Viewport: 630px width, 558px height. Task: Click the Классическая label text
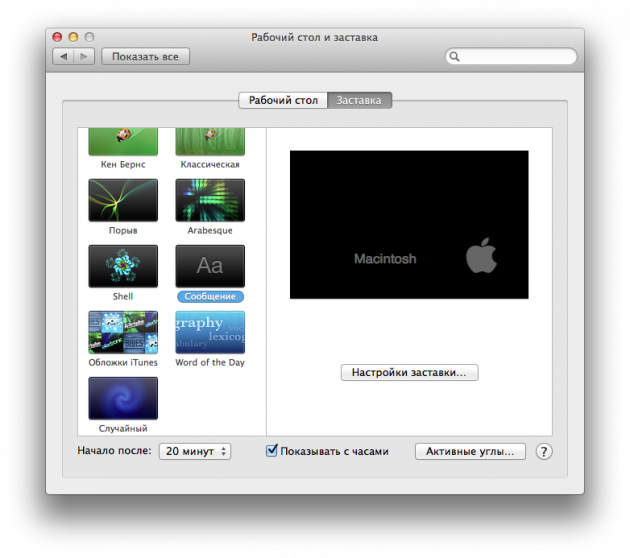click(x=210, y=164)
